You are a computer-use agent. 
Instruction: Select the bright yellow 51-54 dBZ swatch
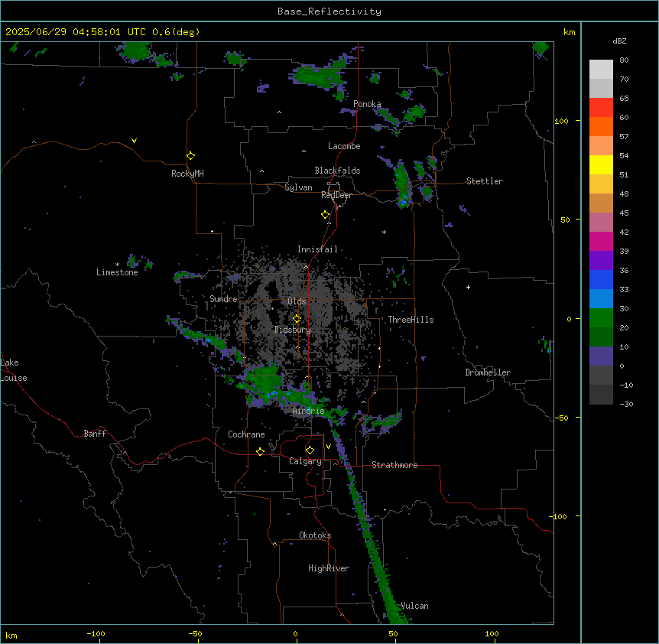[601, 164]
